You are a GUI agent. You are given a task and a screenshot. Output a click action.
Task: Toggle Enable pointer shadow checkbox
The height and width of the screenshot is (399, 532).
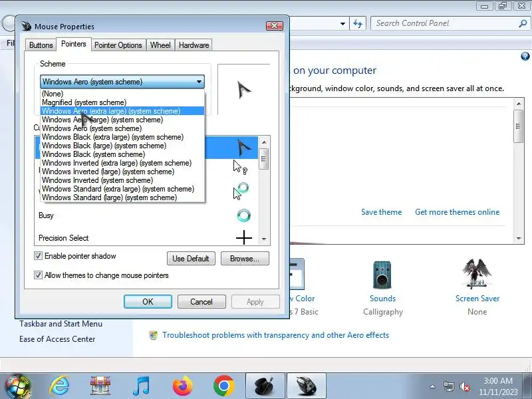point(38,256)
